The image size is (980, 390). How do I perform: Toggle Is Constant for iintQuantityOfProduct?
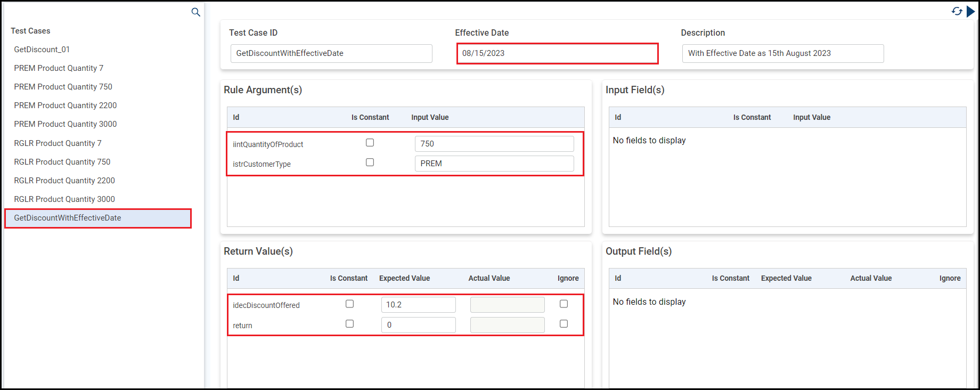pyautogui.click(x=370, y=143)
